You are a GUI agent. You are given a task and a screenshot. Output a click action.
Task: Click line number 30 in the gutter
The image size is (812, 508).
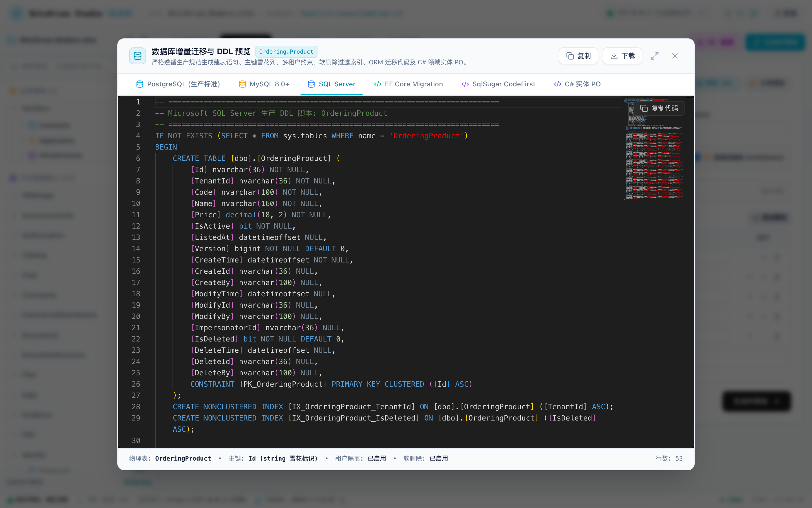136,441
